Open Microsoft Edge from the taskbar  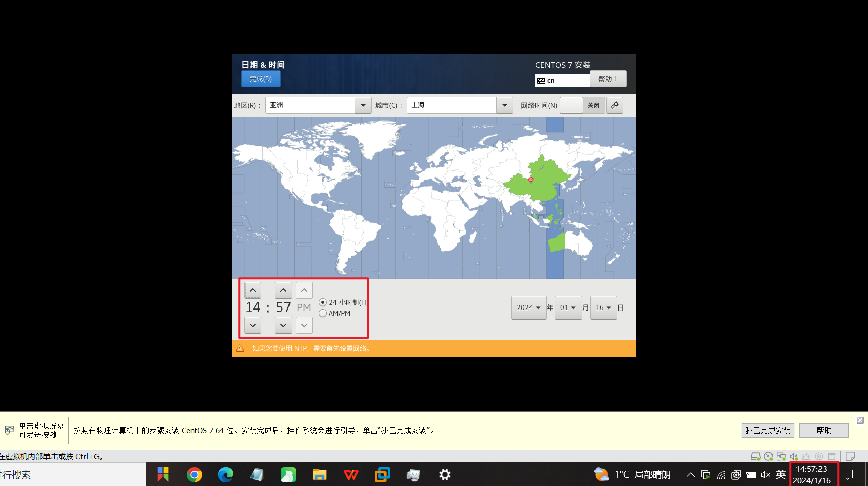pyautogui.click(x=226, y=474)
